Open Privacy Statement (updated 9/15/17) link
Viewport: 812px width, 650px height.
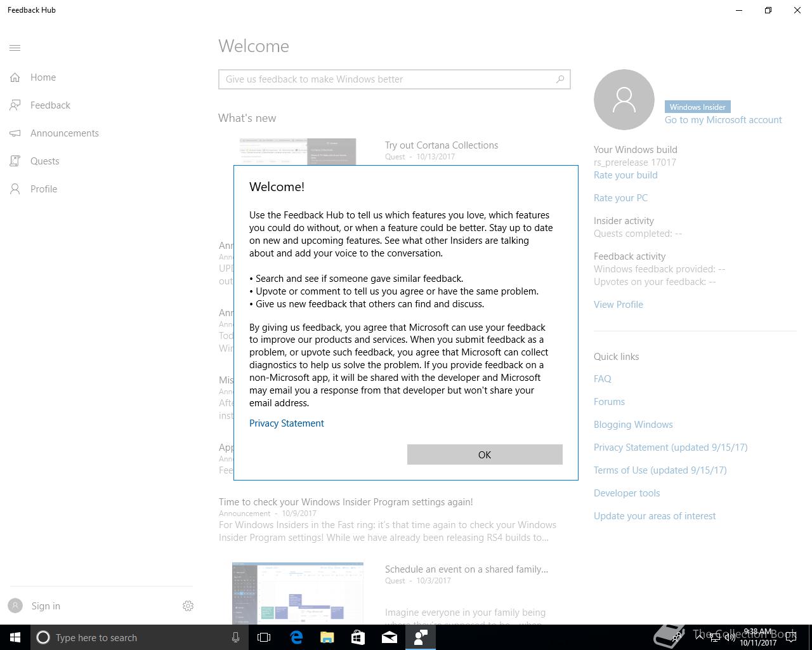click(671, 448)
